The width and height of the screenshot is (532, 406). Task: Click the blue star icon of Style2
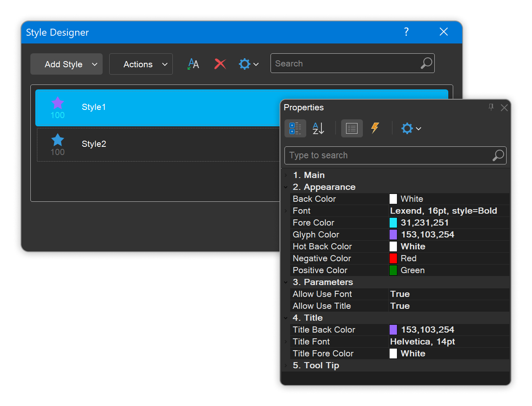57,140
